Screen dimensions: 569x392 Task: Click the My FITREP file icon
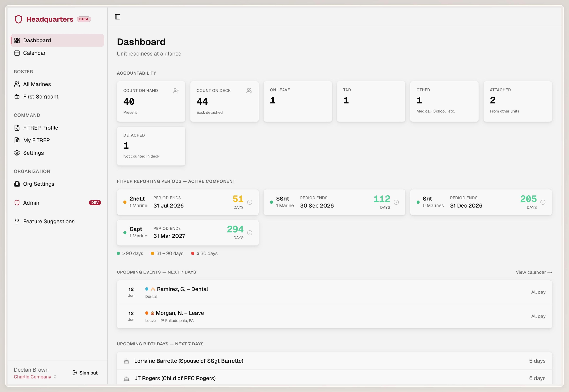(17, 140)
